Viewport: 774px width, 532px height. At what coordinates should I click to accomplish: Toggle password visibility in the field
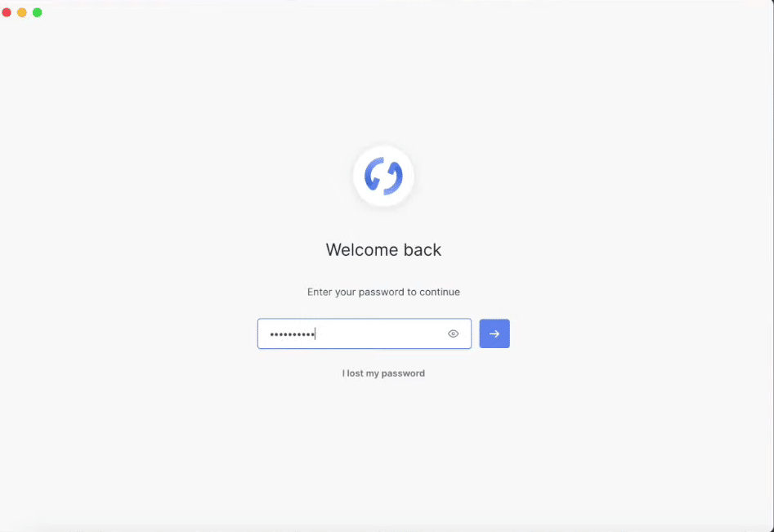pyautogui.click(x=453, y=333)
